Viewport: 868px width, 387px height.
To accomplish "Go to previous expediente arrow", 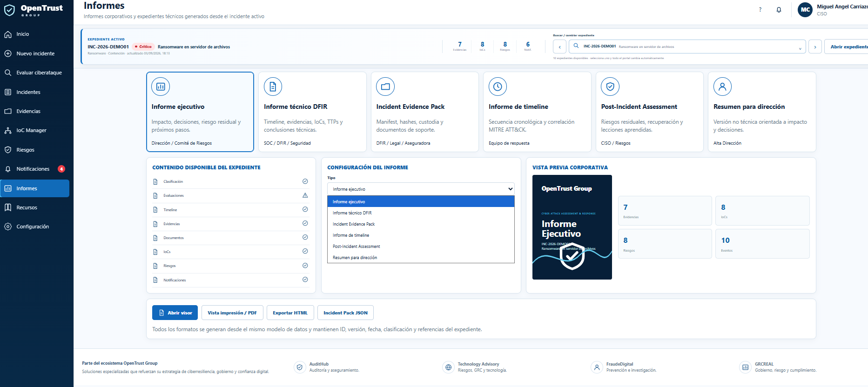I will tap(560, 47).
